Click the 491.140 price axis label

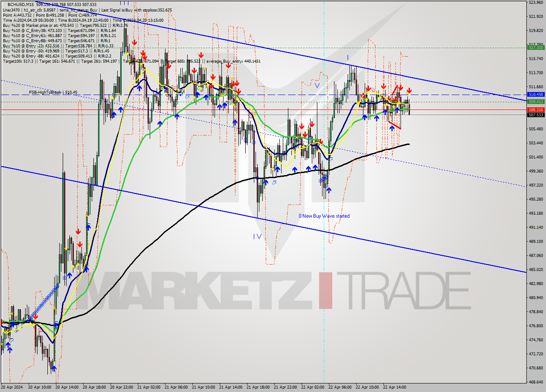click(535, 228)
